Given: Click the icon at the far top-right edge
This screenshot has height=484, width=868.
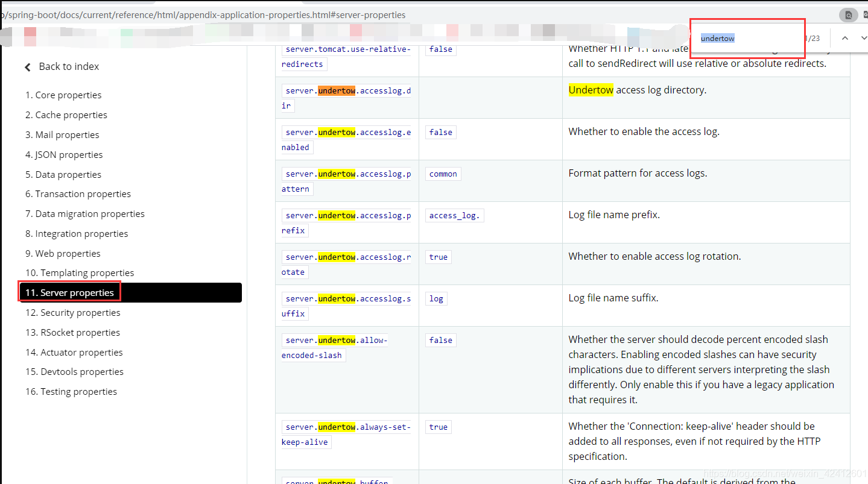Looking at the screenshot, I should [864, 14].
